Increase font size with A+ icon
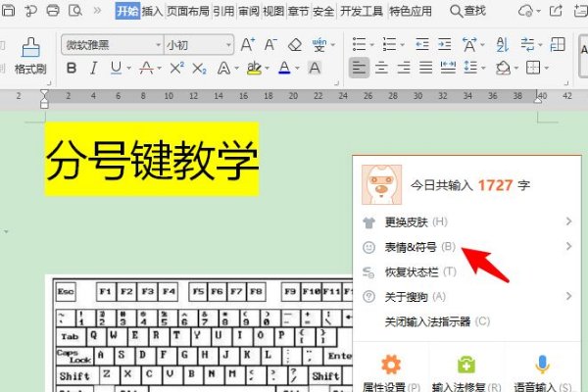 pyautogui.click(x=248, y=45)
